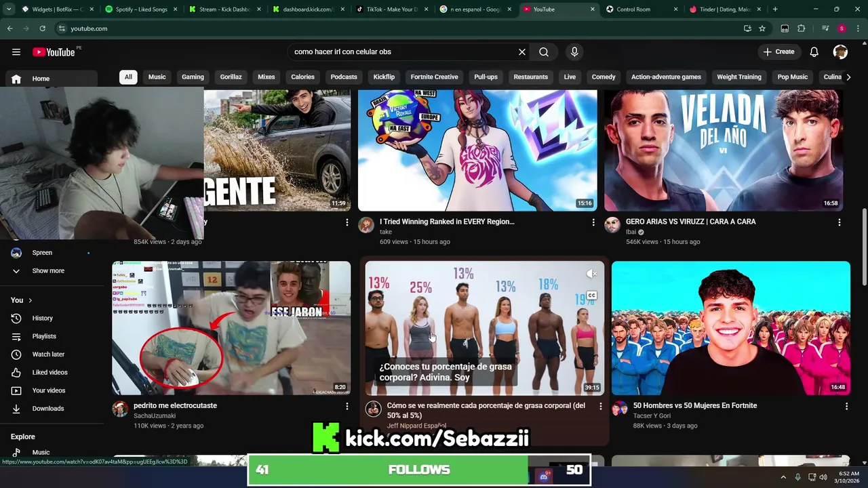Open the tab search dropdown arrow
868x488 pixels.
coord(9,9)
